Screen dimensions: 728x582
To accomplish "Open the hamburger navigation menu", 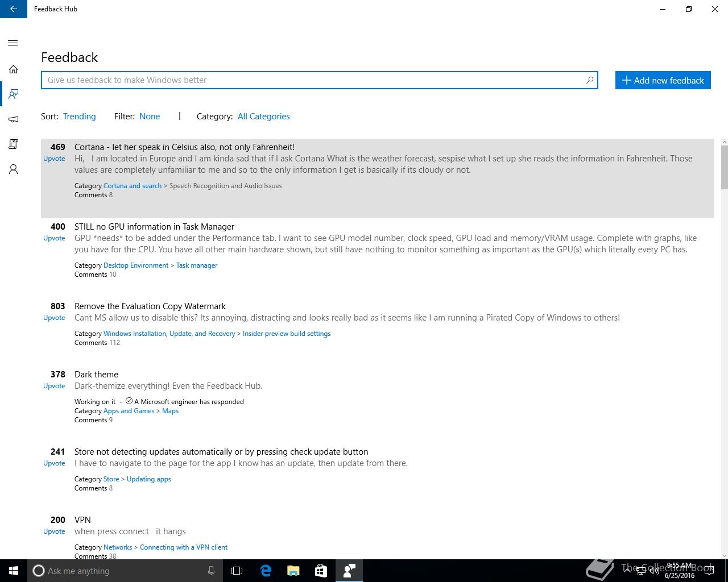I will [x=13, y=43].
